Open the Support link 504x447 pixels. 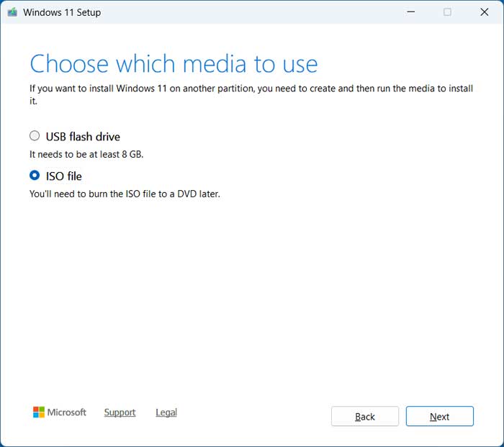pyautogui.click(x=120, y=412)
